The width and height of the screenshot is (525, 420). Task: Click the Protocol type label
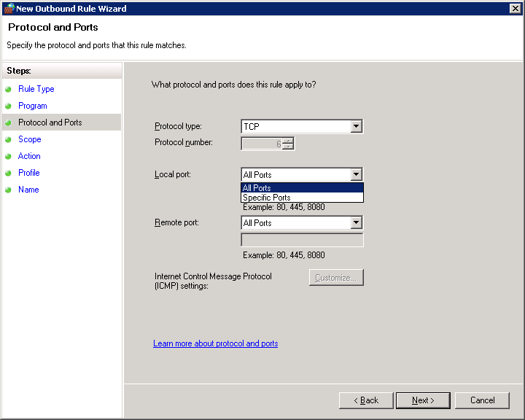coord(178,126)
